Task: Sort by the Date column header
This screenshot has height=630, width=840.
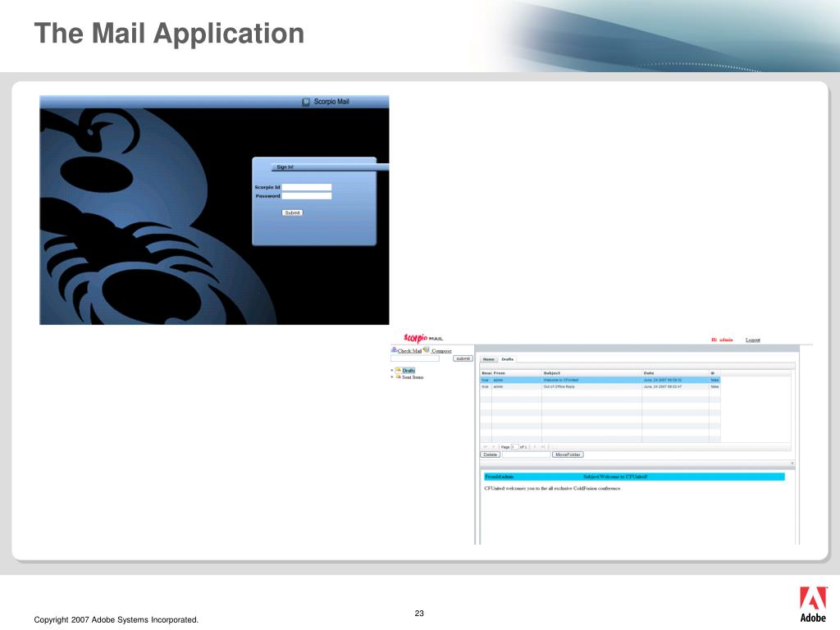Action: 675,373
